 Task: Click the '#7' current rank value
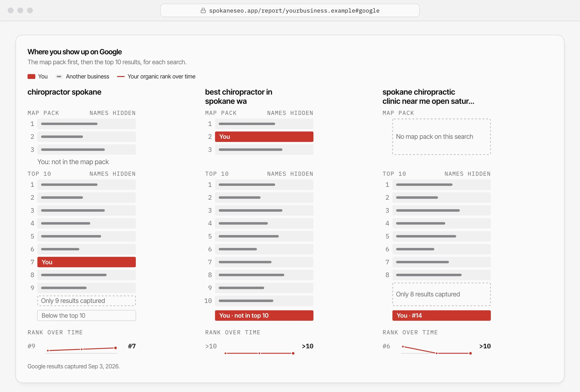point(132,346)
